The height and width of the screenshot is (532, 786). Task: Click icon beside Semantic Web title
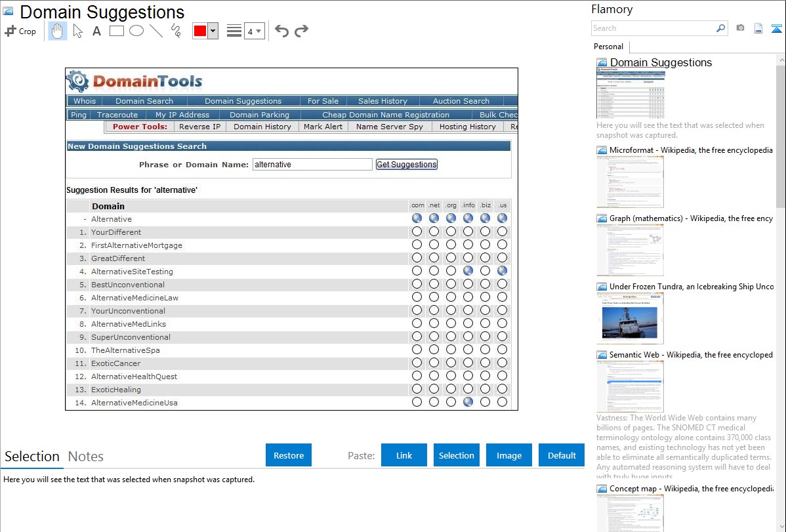point(602,355)
